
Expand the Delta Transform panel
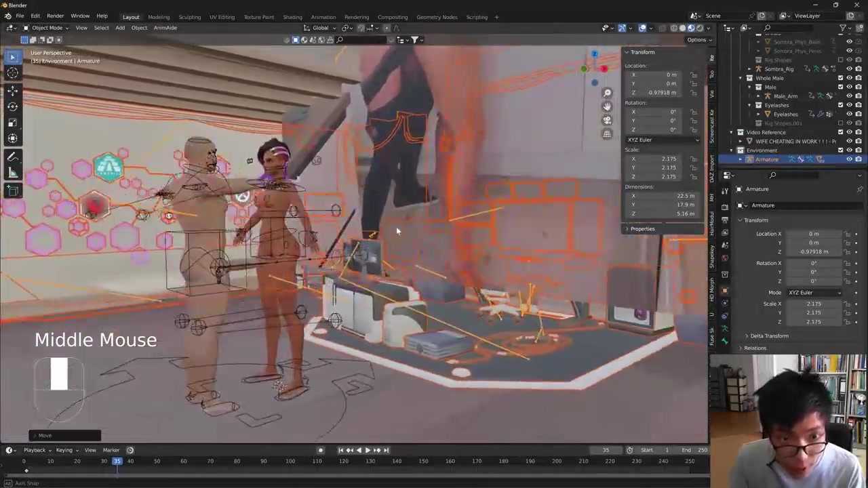(769, 336)
